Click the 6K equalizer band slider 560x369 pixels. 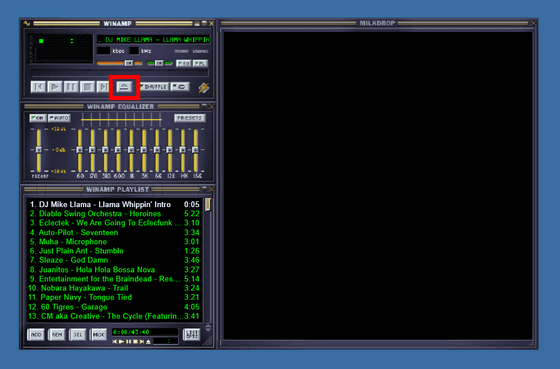[157, 150]
